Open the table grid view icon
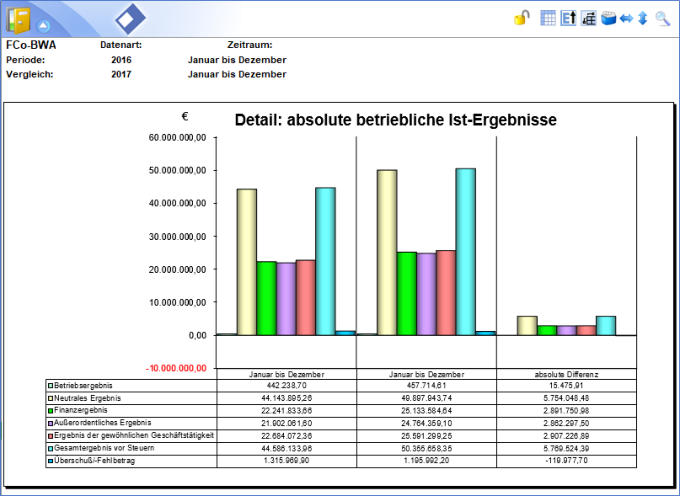Image resolution: width=680 pixels, height=496 pixels. pyautogui.click(x=548, y=18)
